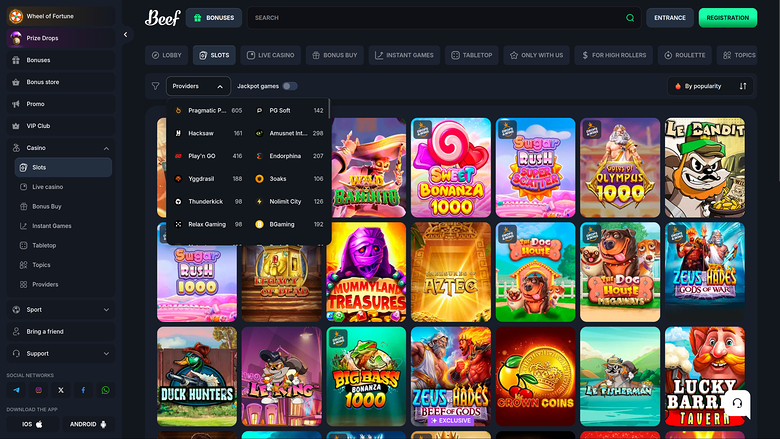Open the Telegram social link
The width and height of the screenshot is (780, 439).
click(x=16, y=390)
